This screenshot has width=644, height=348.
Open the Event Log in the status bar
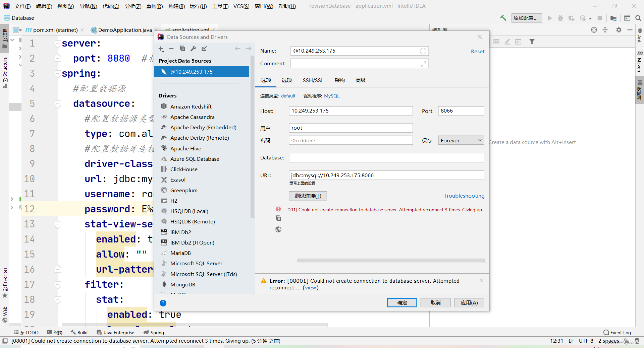(x=617, y=333)
